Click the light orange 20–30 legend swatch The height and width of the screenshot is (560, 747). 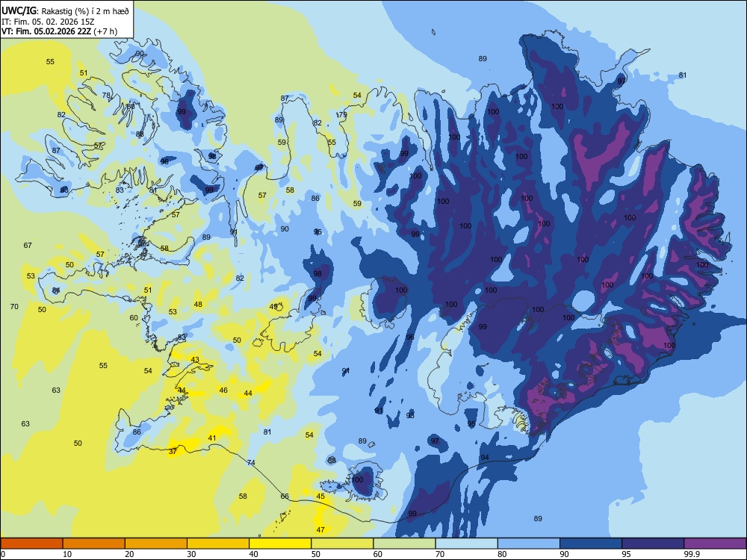click(x=156, y=544)
